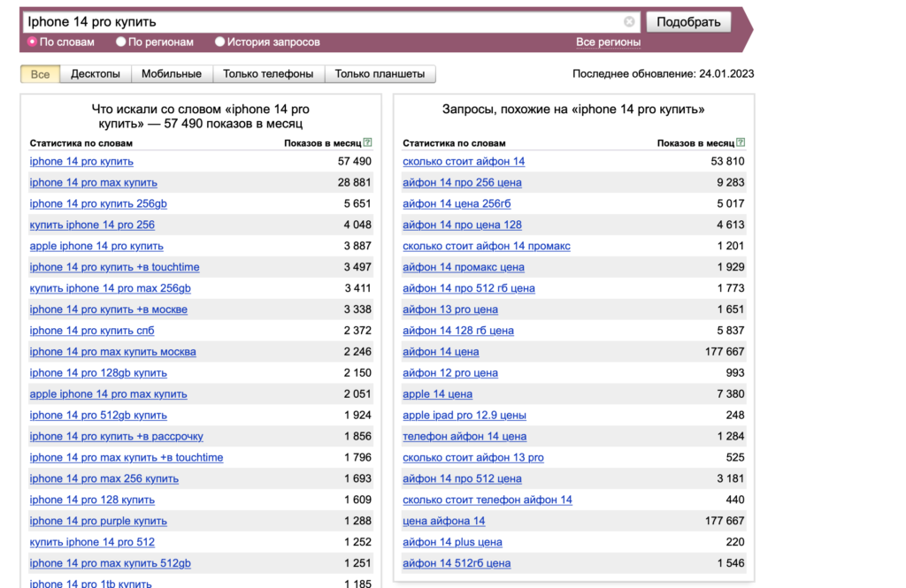Open 'айфон 14 про 512 гб цена' link

[469, 288]
